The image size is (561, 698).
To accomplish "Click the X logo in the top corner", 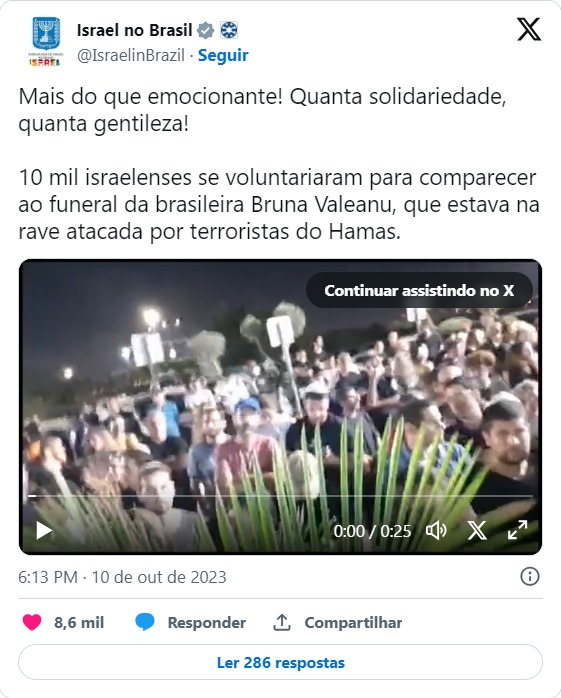I will (528, 29).
